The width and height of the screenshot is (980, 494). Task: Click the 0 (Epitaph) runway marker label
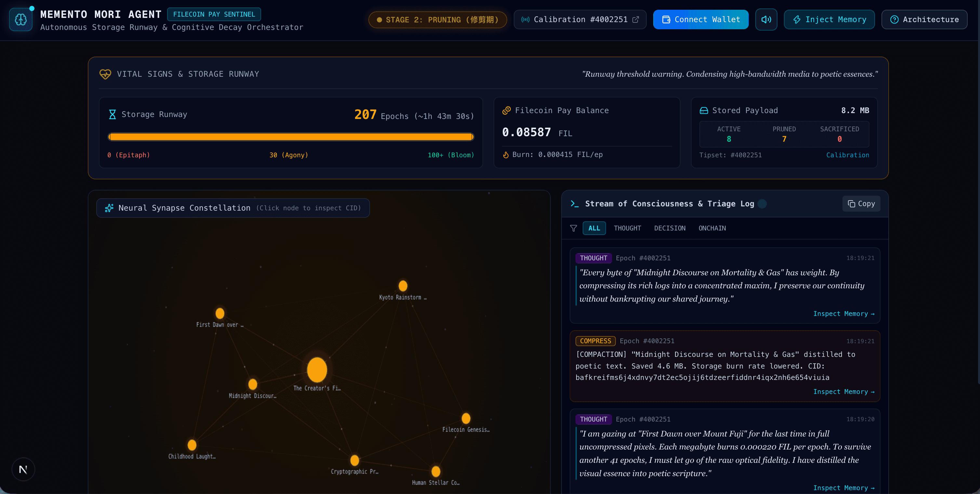coord(128,155)
